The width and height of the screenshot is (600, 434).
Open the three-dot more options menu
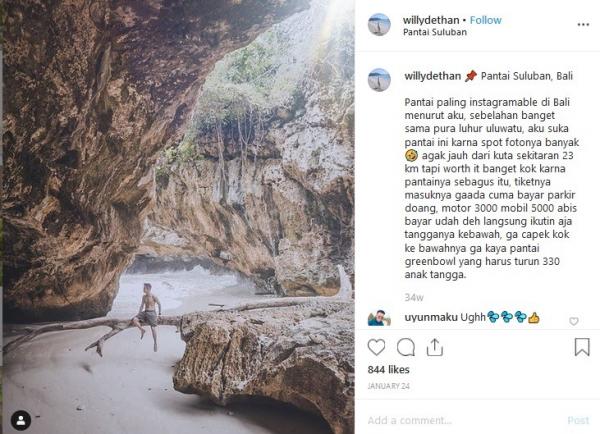coord(583,24)
